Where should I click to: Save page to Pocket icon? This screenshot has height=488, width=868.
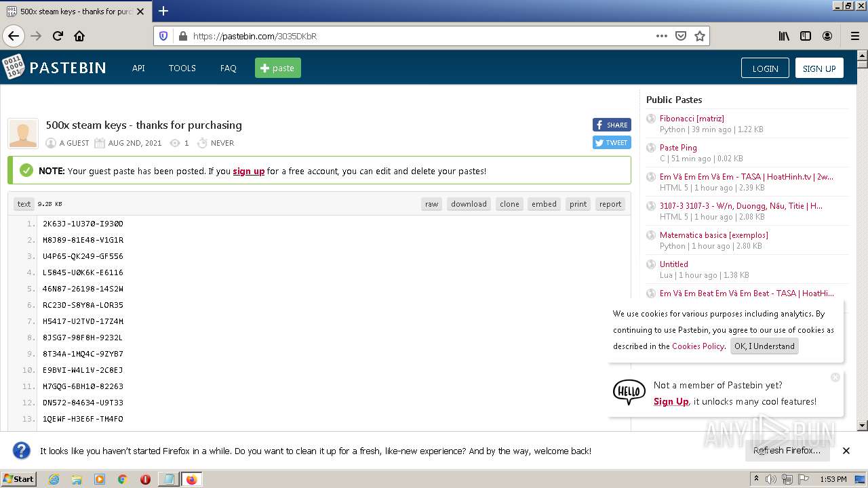pos(681,36)
